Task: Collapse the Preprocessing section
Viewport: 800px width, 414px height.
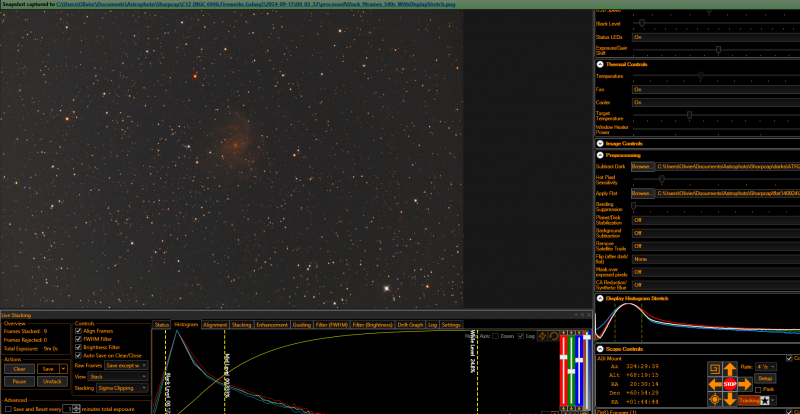Action: (600, 155)
